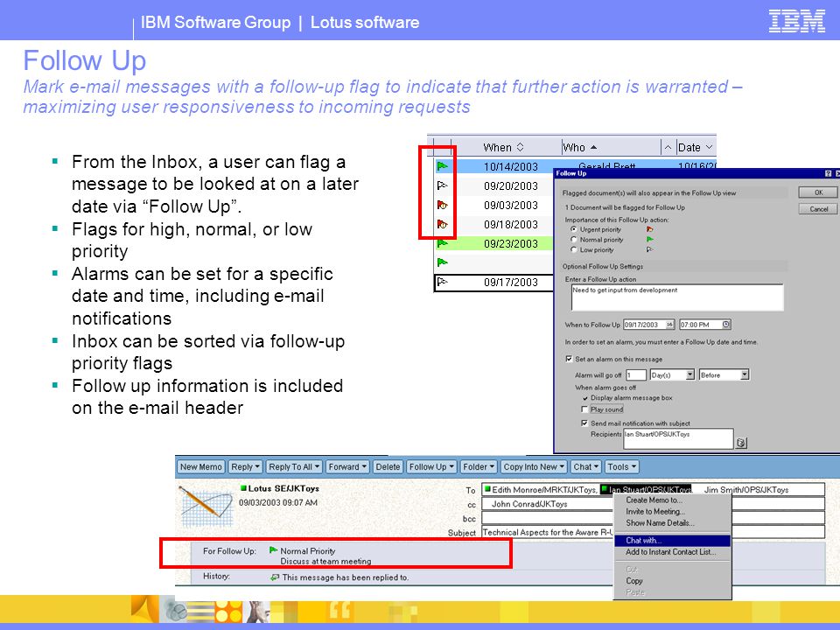Click the New Memo button

(200, 466)
